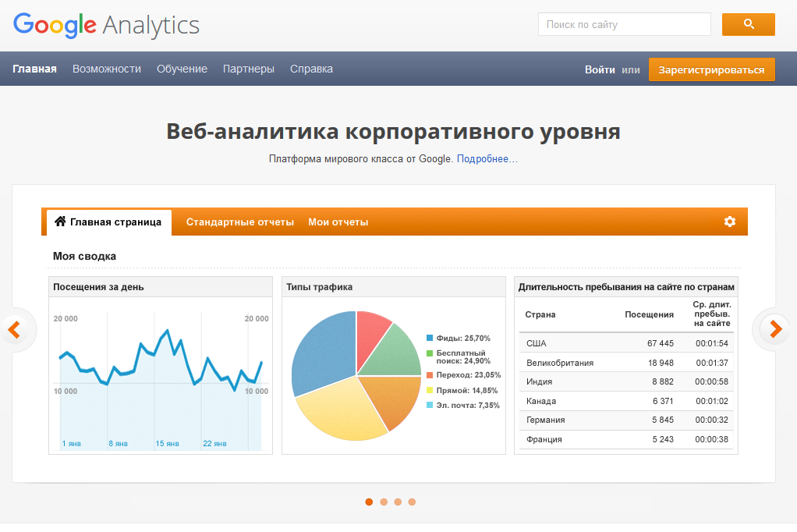Switch to Стандартные отчеты tab
Viewport: 797px width, 532px height.
[x=240, y=222]
